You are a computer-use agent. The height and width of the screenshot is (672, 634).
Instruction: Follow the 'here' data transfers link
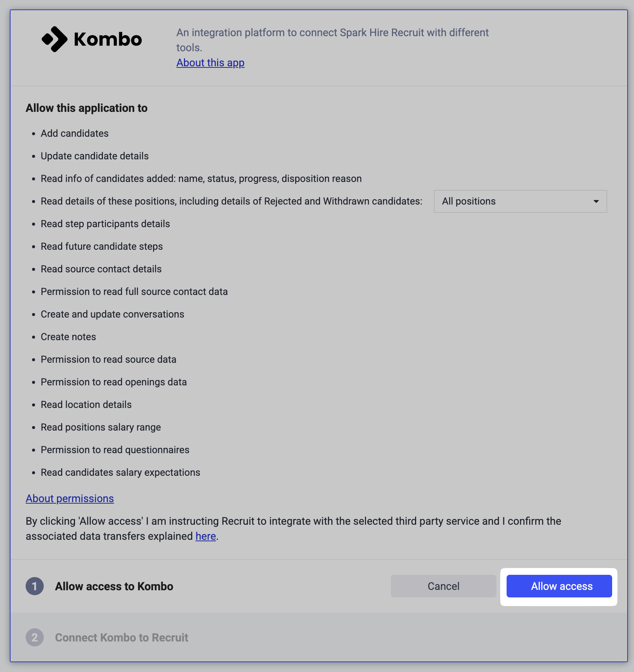coord(205,536)
